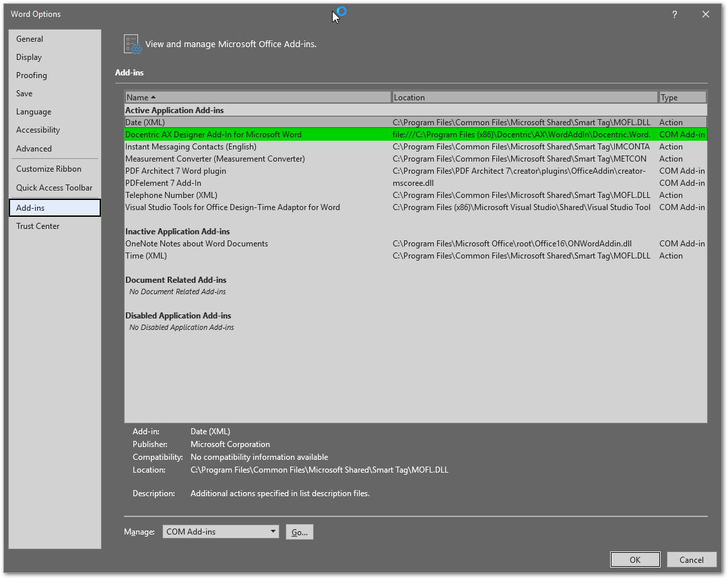Click the mscoree.dll location cell
This screenshot has width=728, height=579.
tap(413, 183)
